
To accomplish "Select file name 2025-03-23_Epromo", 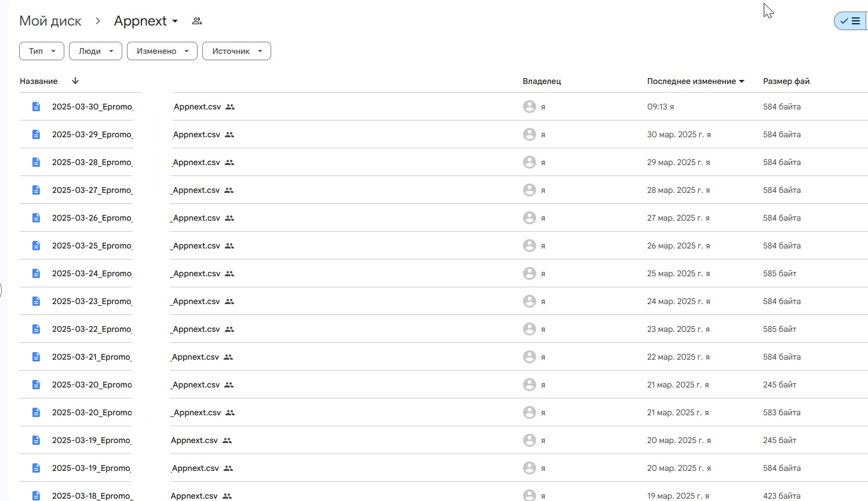I will 92,301.
